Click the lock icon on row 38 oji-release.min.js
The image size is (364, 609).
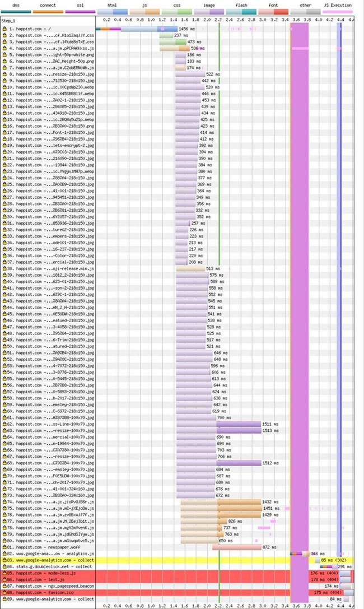pyautogui.click(x=4, y=268)
